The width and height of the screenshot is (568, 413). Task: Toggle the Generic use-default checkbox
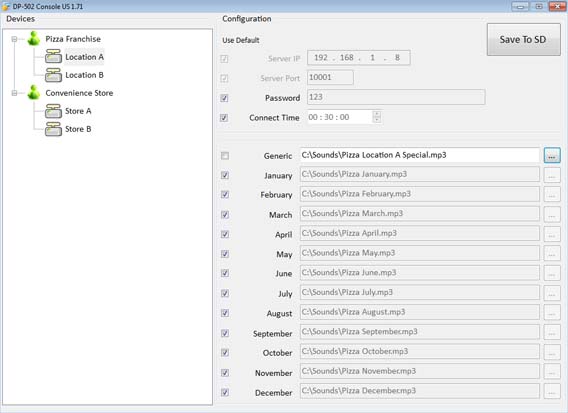[x=225, y=156]
